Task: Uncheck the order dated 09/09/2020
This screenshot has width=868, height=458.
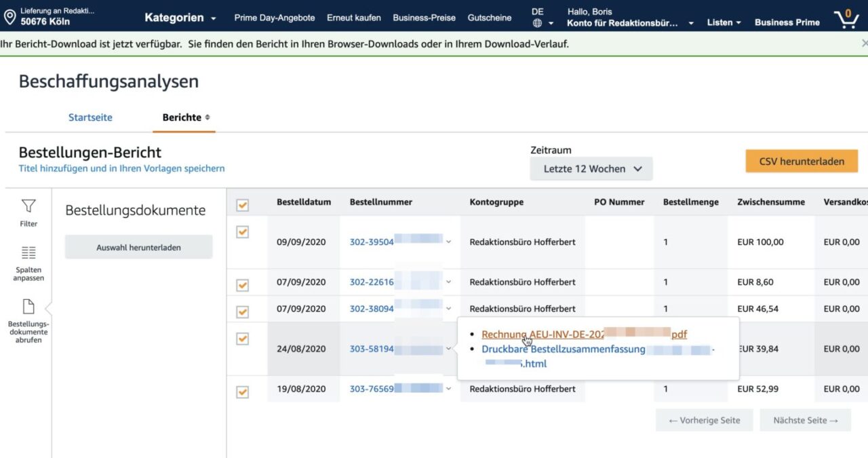Action: pos(242,232)
